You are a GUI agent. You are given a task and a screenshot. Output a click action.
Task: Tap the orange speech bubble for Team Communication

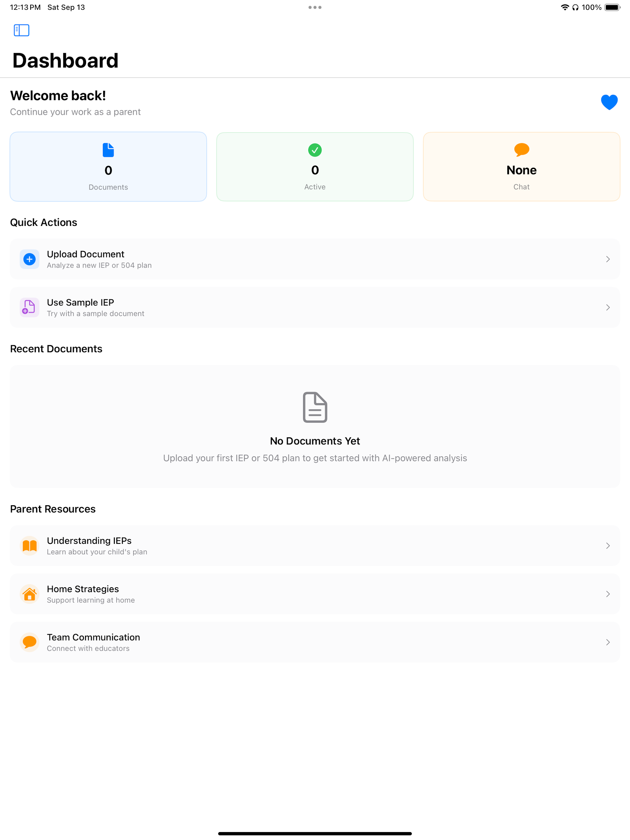click(29, 642)
